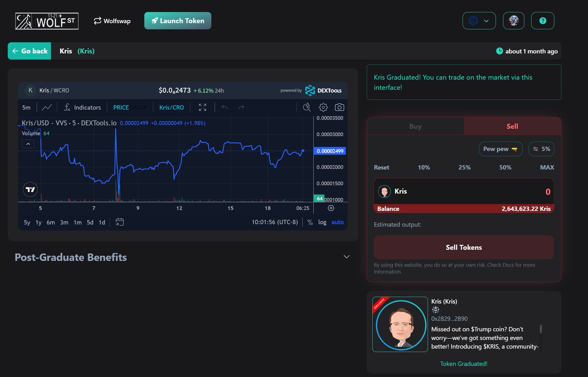
Task: Go back to previous page
Action: (29, 51)
